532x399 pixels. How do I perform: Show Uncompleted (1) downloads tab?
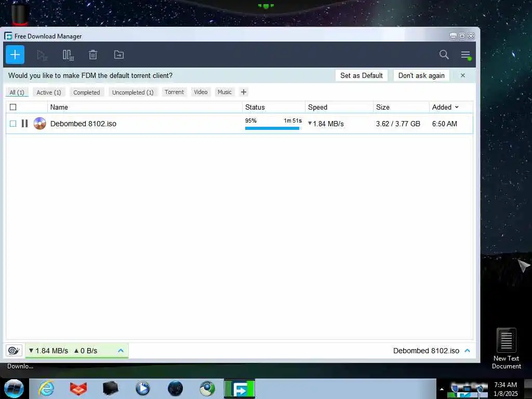tap(133, 92)
